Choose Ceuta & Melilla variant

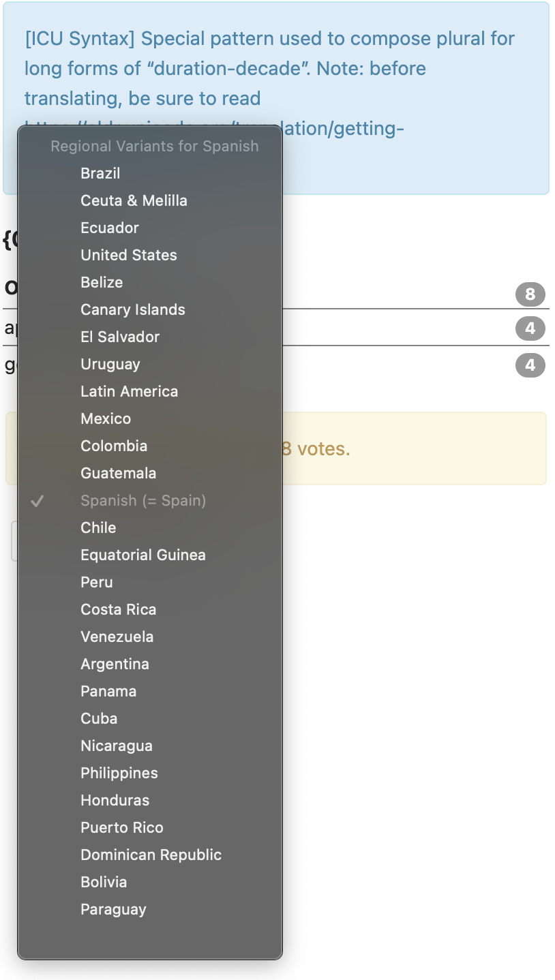(133, 200)
